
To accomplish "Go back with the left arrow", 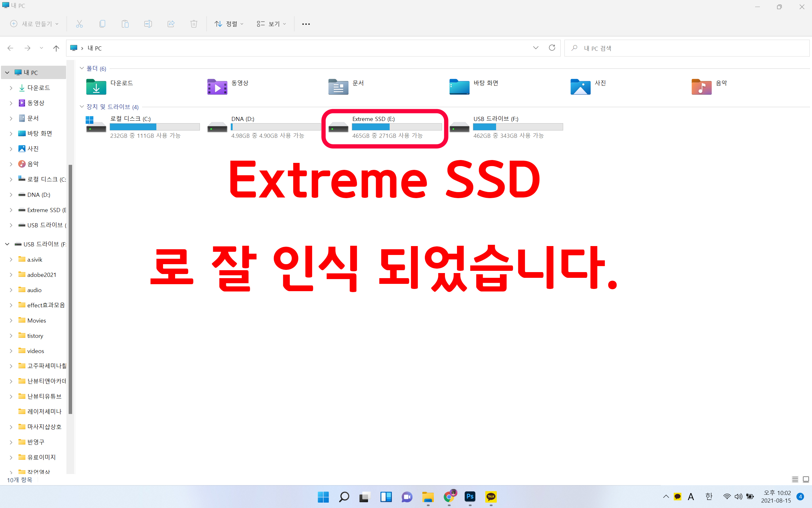I will 10,48.
